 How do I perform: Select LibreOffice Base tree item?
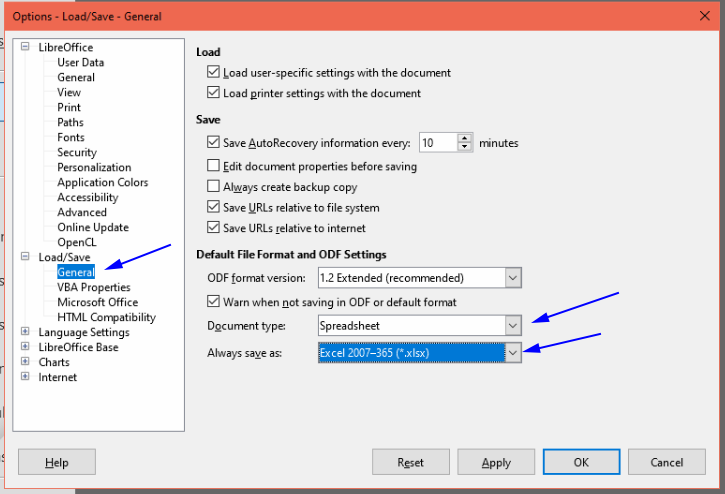[78, 347]
